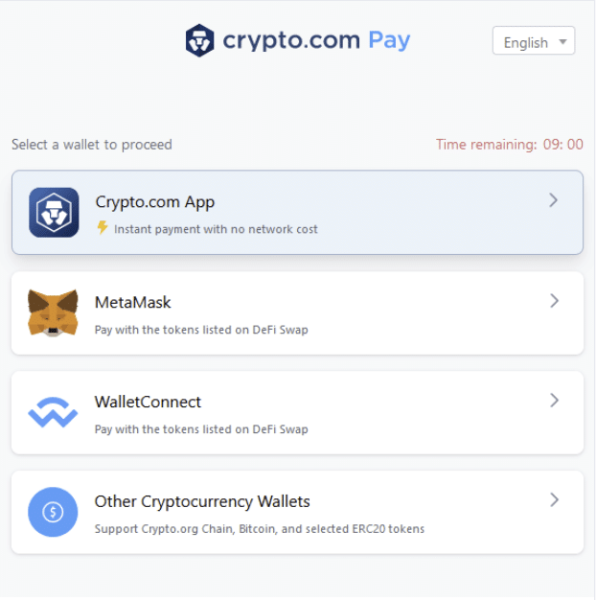
Task: Select Other Cryptocurrency Wallets label
Action: (x=202, y=502)
